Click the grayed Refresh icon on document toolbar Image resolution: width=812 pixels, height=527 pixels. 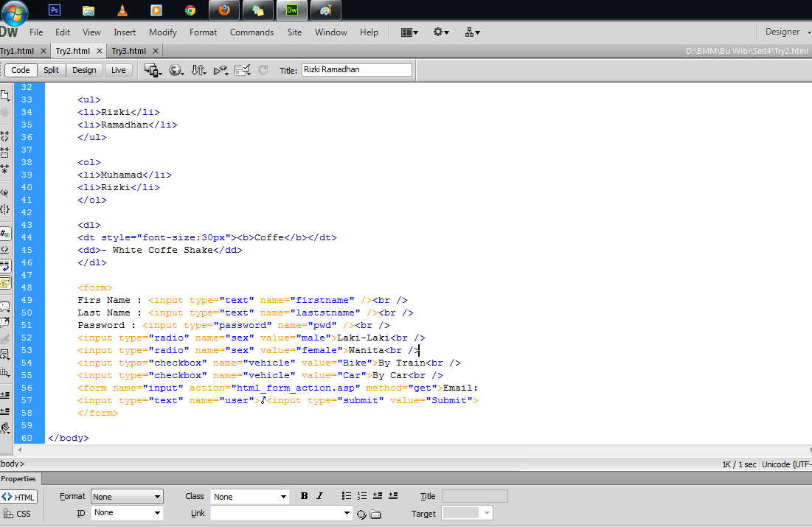click(x=263, y=70)
